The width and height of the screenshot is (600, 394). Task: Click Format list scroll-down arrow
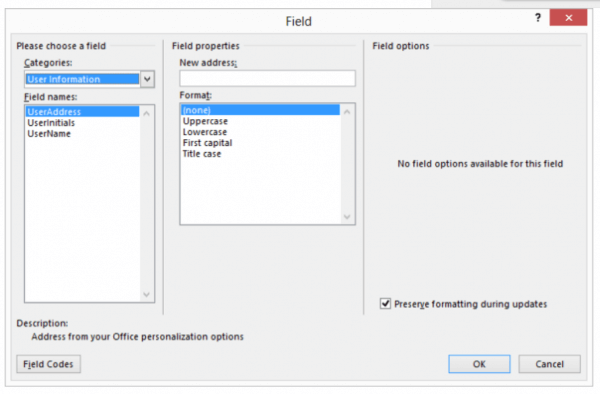[x=347, y=217]
